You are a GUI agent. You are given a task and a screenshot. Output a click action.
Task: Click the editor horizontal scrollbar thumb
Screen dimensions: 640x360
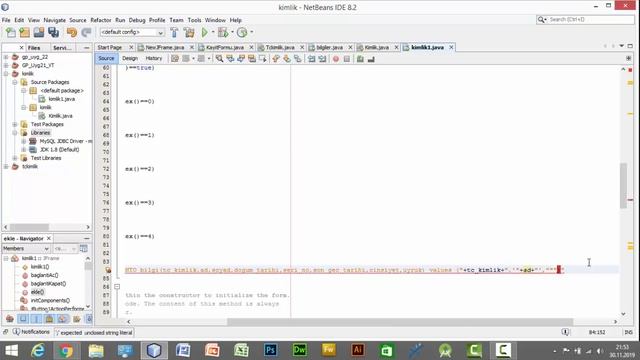pyautogui.click(x=400, y=322)
